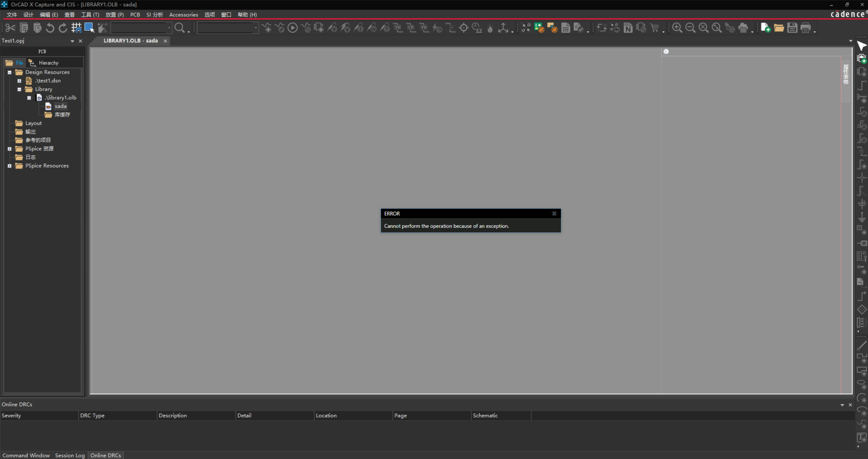Click the place ground symbol tool

pos(862,217)
